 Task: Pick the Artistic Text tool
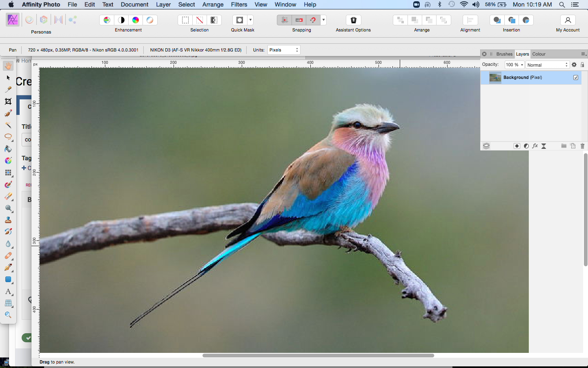pyautogui.click(x=8, y=292)
